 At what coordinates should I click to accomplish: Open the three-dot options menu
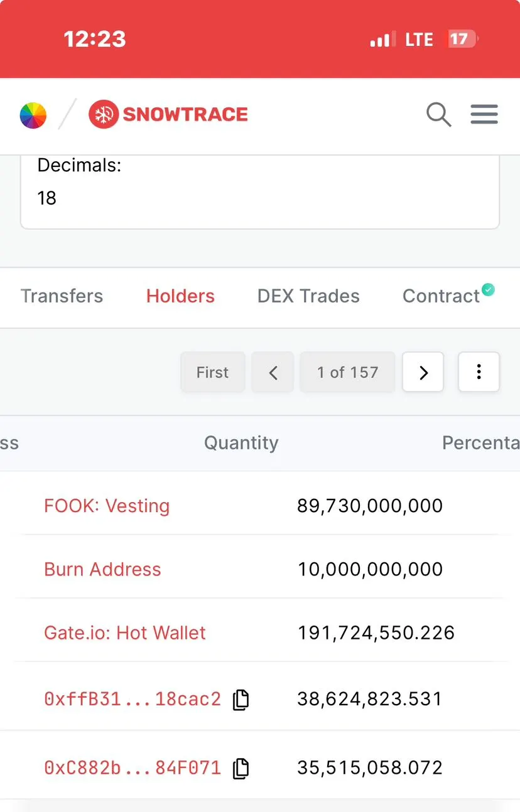(479, 372)
